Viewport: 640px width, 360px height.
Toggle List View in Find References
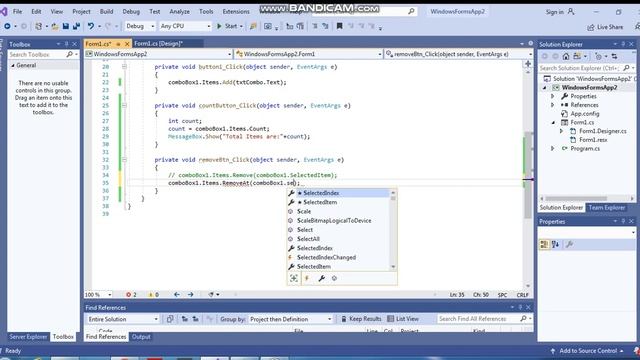(x=403, y=319)
